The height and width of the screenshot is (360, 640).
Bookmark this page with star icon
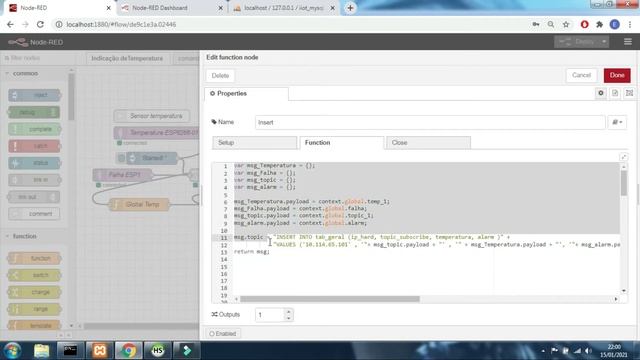pyautogui.click(x=566, y=24)
